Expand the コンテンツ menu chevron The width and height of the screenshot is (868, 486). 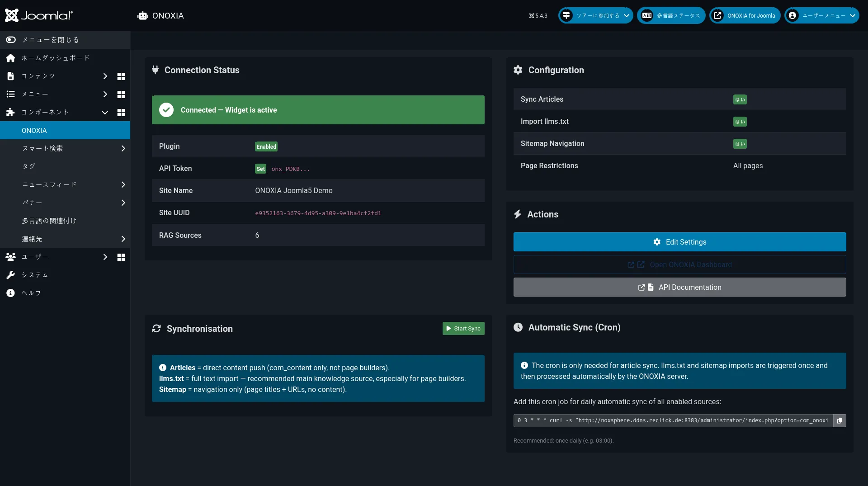click(105, 76)
